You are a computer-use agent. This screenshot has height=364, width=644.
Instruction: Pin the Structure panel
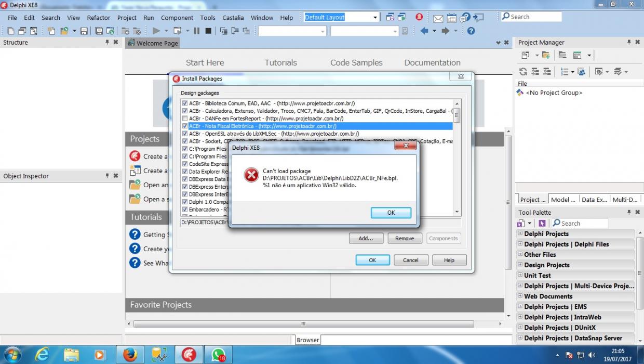tap(108, 42)
